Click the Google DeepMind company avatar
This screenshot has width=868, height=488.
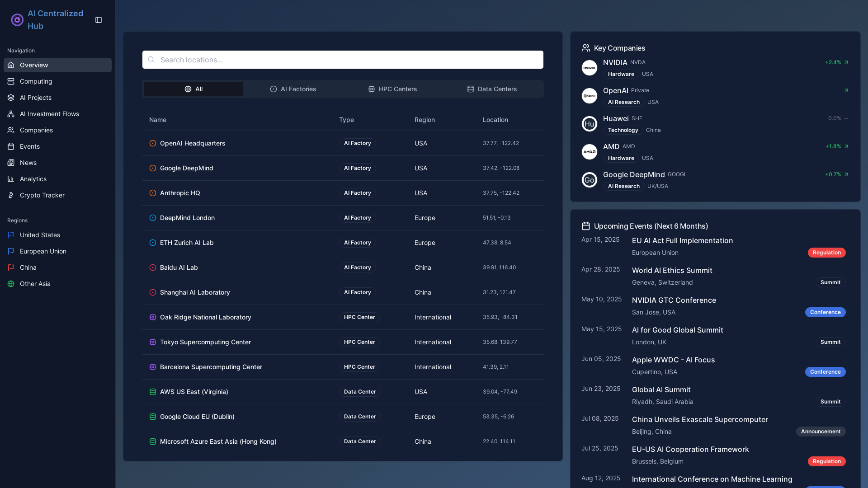point(590,180)
